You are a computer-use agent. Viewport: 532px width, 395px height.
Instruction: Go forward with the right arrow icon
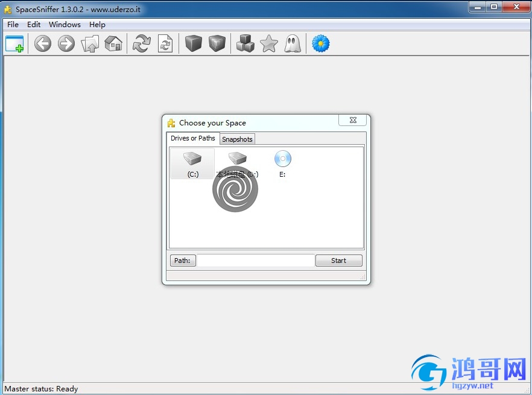coord(66,44)
